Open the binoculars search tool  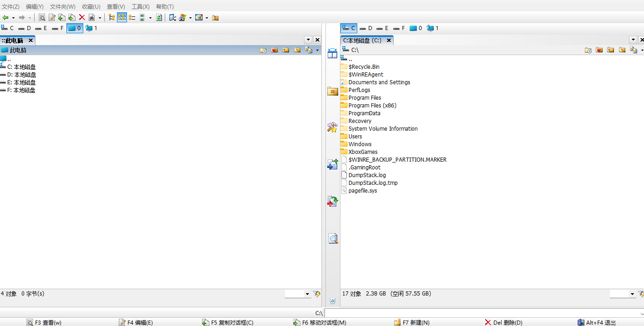click(92, 17)
